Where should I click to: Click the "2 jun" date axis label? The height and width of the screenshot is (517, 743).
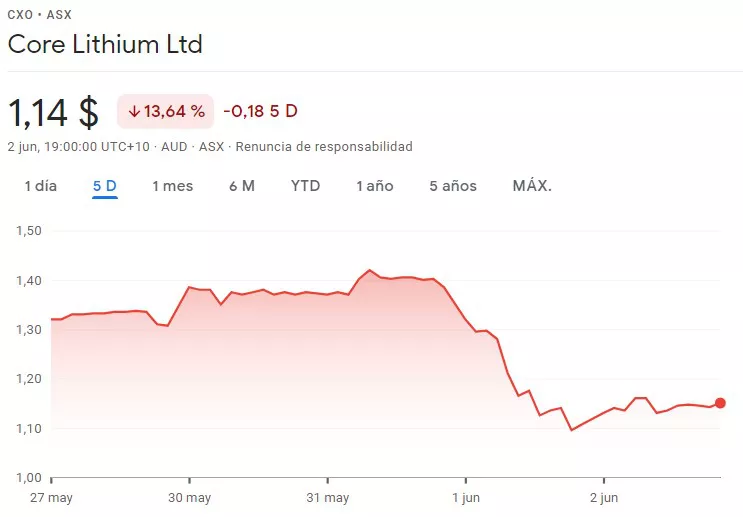pos(603,498)
